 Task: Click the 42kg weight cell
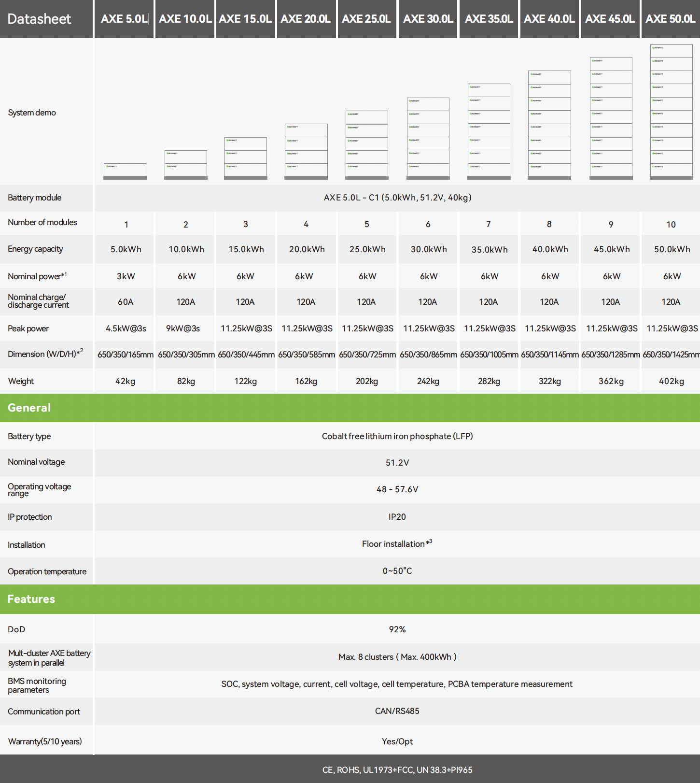tap(125, 381)
